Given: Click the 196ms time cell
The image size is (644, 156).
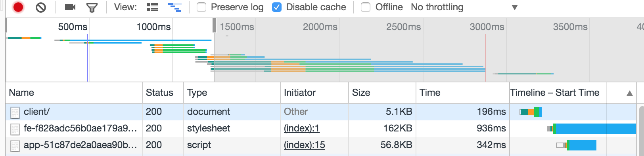Looking at the screenshot, I should [x=463, y=112].
